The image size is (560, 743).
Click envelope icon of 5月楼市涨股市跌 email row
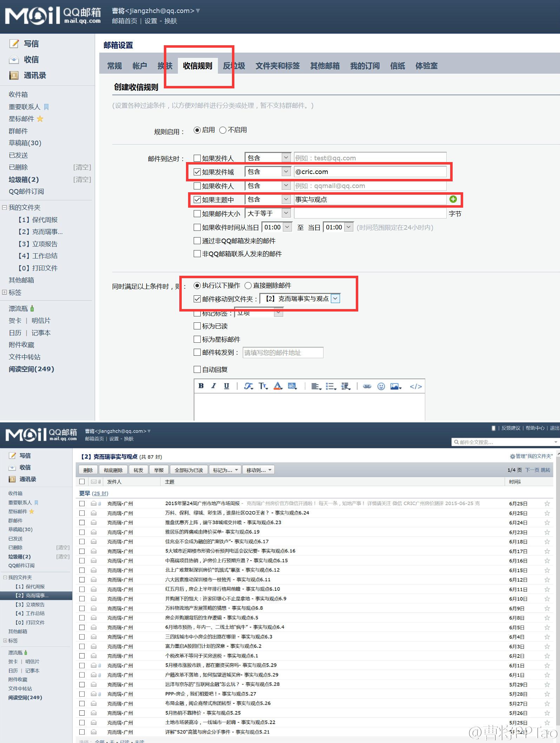[94, 665]
